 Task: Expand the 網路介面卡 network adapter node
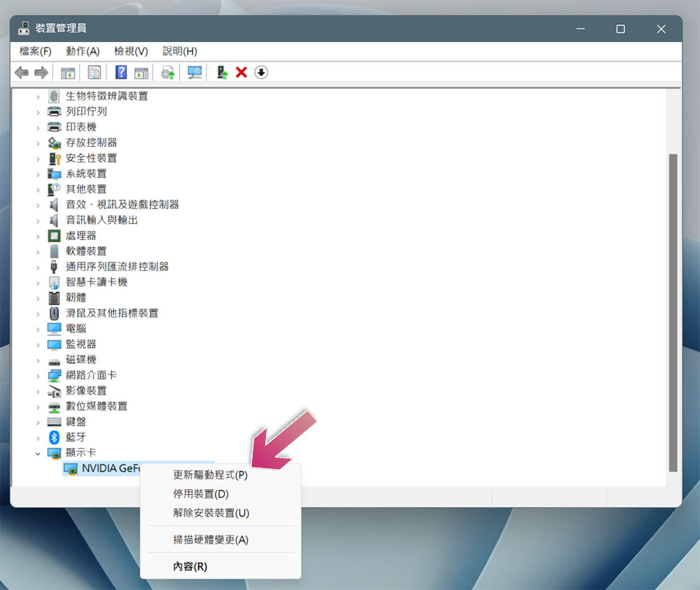tap(38, 376)
